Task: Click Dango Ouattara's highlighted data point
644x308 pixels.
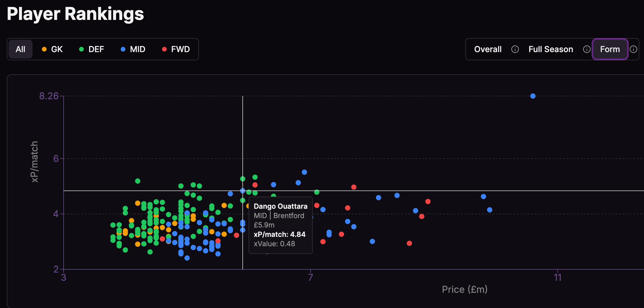Action: (243, 190)
